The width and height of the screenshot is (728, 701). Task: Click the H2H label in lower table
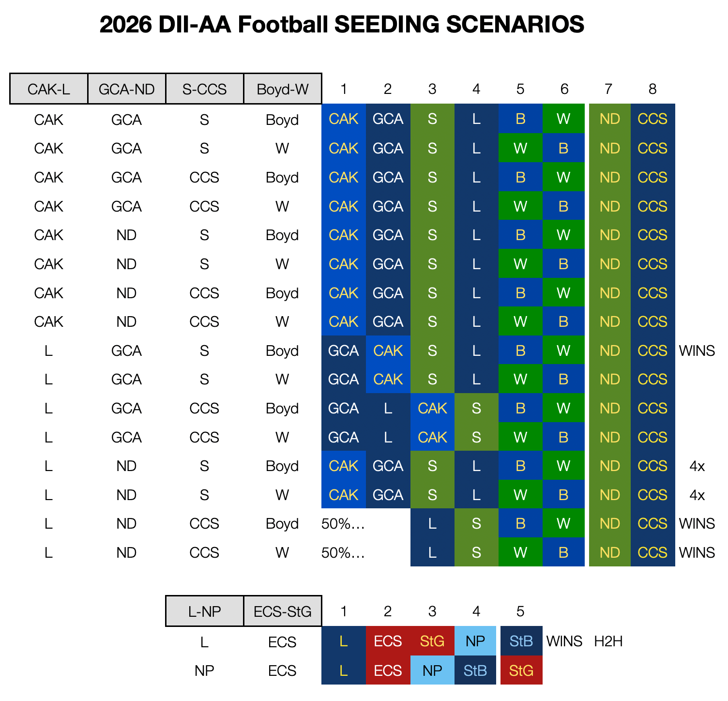(608, 641)
